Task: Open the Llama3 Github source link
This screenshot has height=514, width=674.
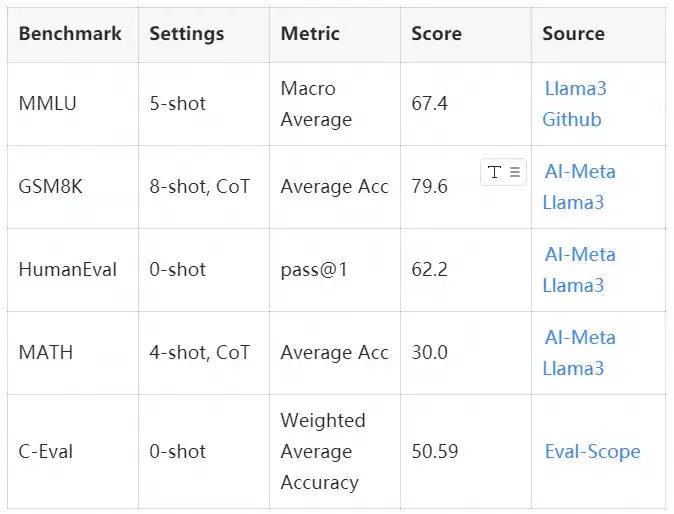Action: coord(575,104)
